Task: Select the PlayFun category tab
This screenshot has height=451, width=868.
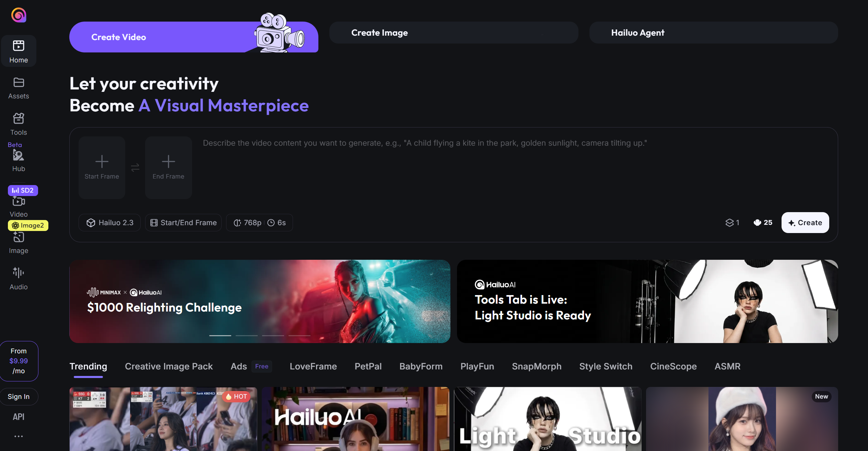Action: (477, 366)
